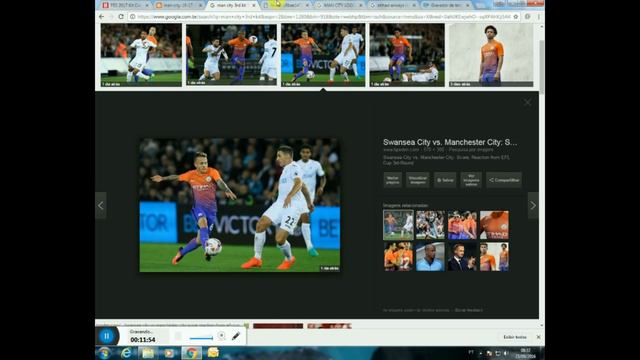Screen dimensions: 640x360
Task: Select first result thumbnail in top row
Action: click(141, 55)
